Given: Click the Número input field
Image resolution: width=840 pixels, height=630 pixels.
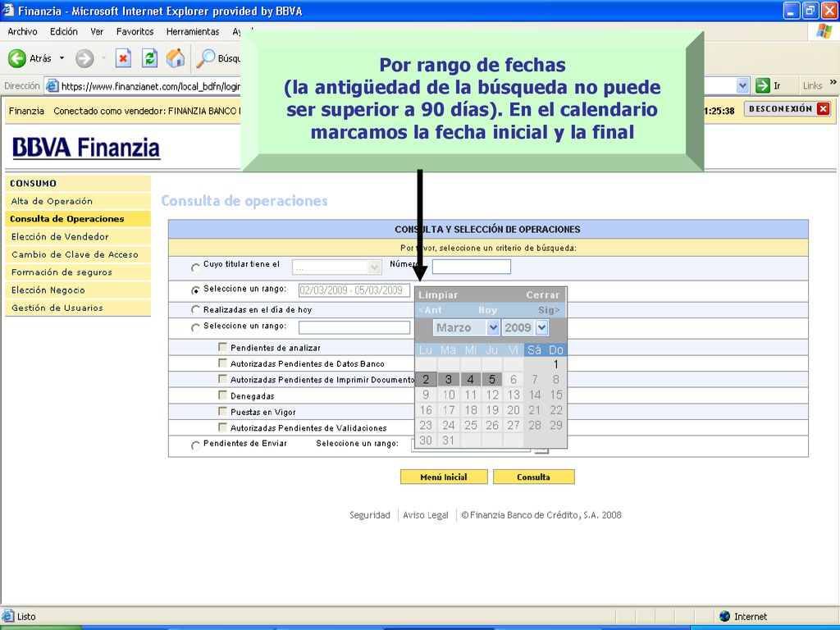Looking at the screenshot, I should click(472, 267).
